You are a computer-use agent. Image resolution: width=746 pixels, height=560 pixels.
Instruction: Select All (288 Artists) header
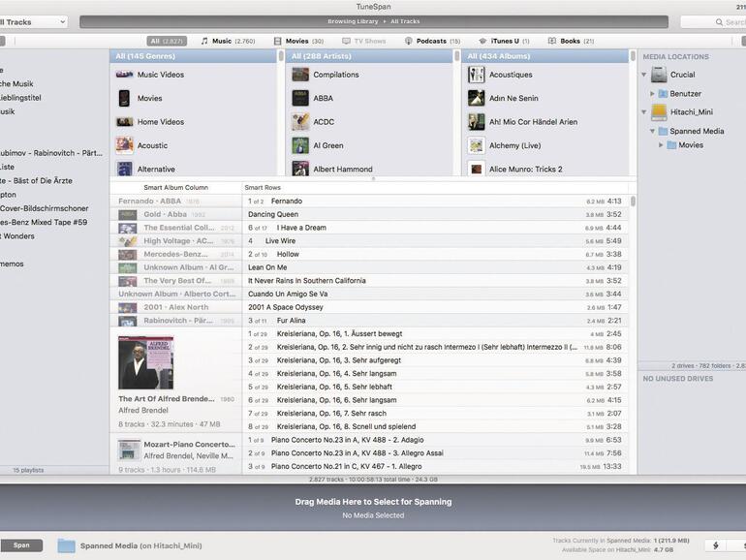369,56
